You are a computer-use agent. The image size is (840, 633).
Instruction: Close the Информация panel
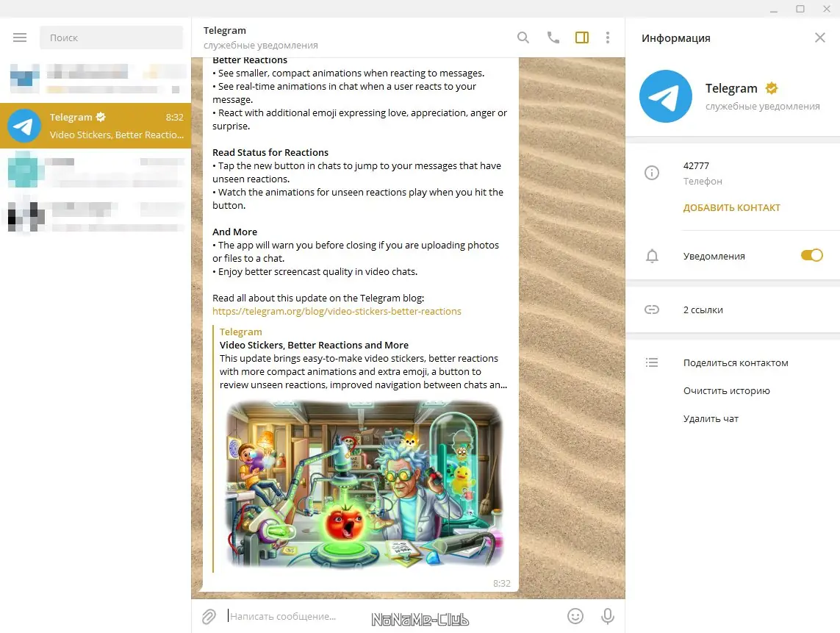819,37
